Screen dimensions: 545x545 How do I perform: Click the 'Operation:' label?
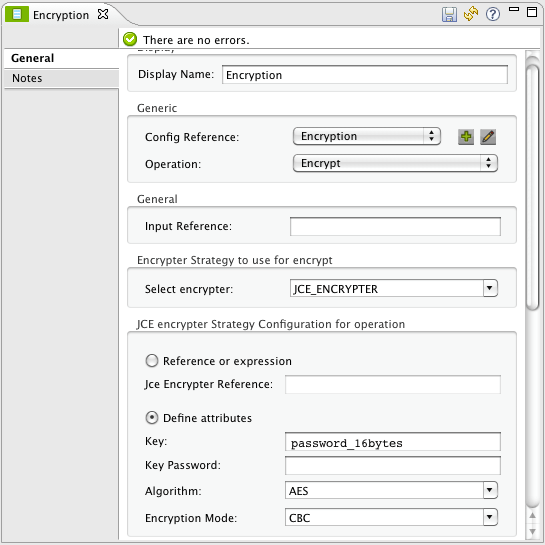point(173,164)
